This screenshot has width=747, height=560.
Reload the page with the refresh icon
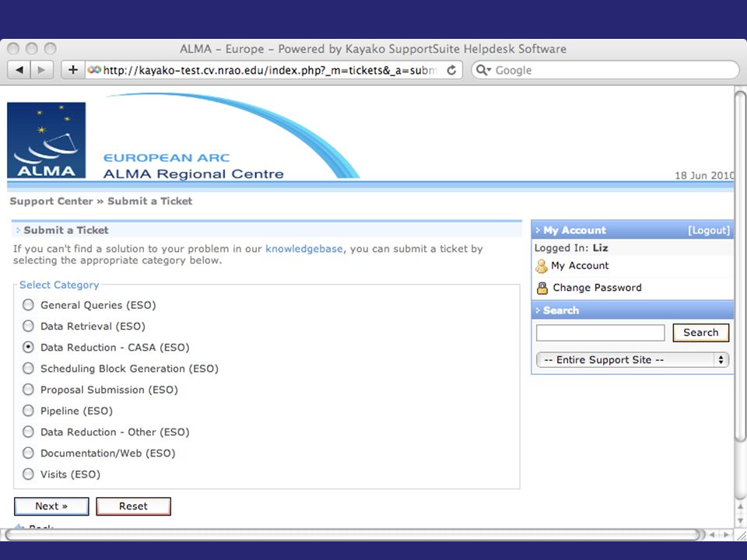pyautogui.click(x=451, y=70)
